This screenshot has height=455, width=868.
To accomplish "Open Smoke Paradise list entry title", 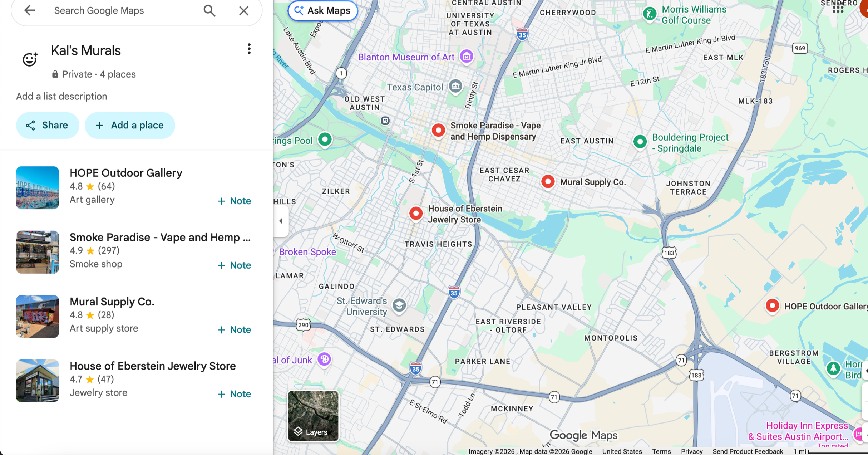I will coord(160,238).
